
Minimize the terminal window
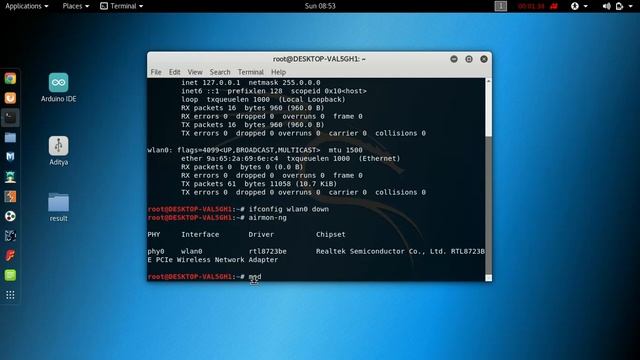[x=453, y=59]
